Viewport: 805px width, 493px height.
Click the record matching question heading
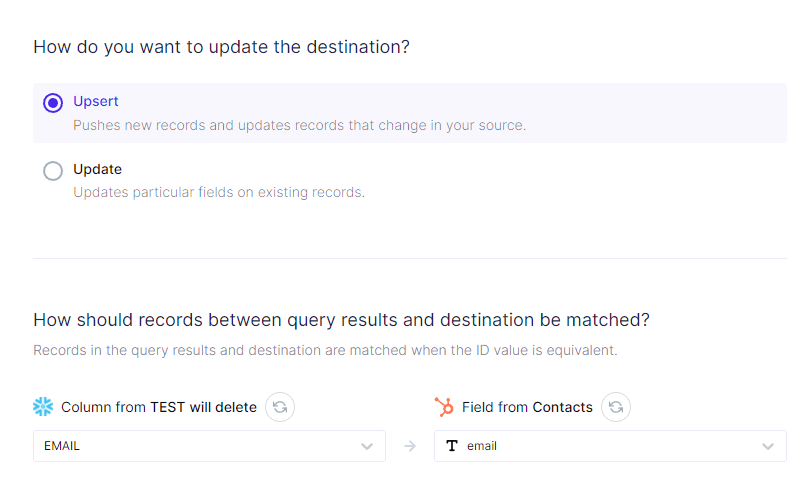(x=341, y=320)
